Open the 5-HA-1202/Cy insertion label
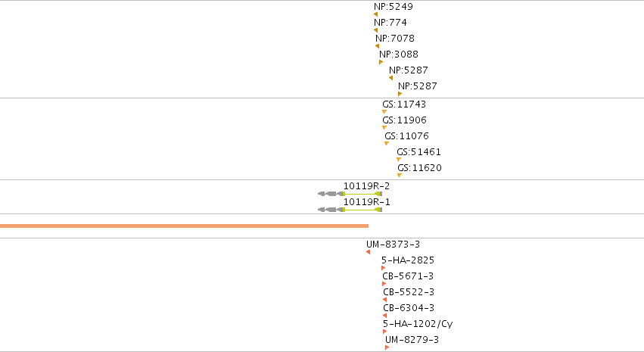The image size is (644, 352). point(418,324)
